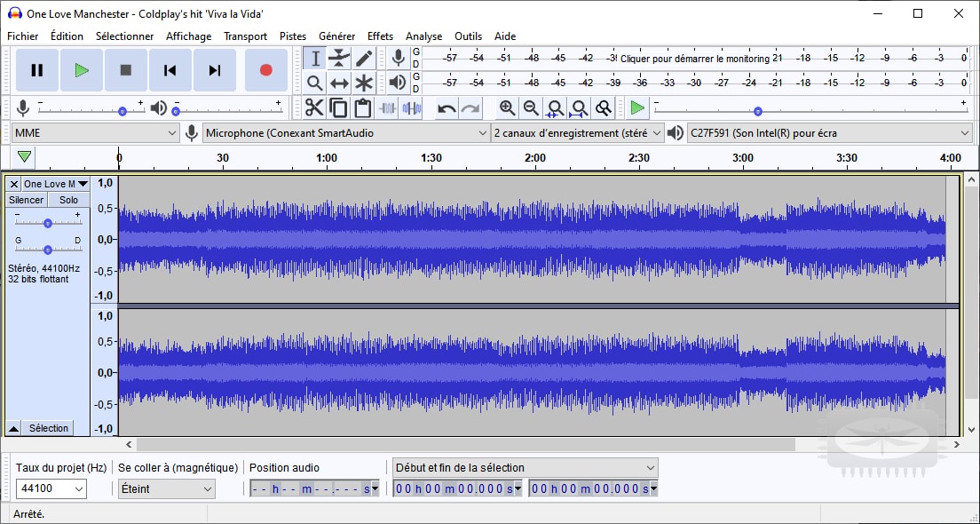Open the Sélectionner menu
The image size is (980, 524).
click(x=124, y=36)
